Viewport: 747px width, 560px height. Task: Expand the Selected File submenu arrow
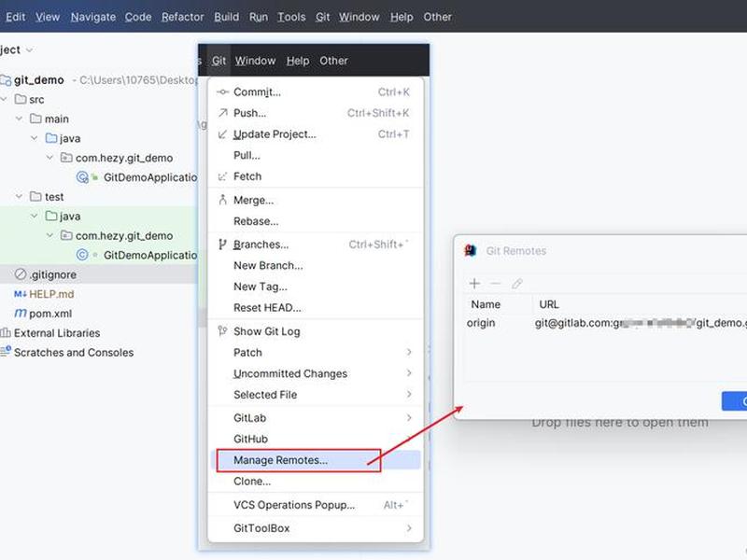(x=409, y=394)
